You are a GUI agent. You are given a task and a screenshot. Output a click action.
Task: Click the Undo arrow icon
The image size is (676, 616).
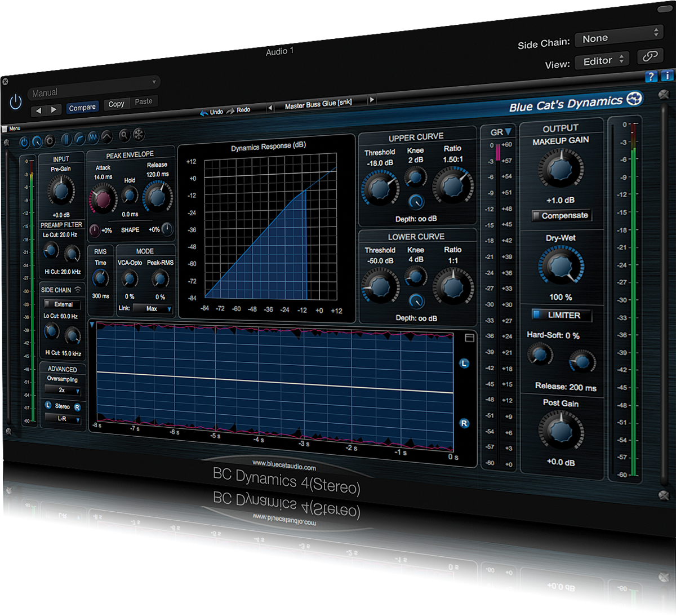pos(204,113)
